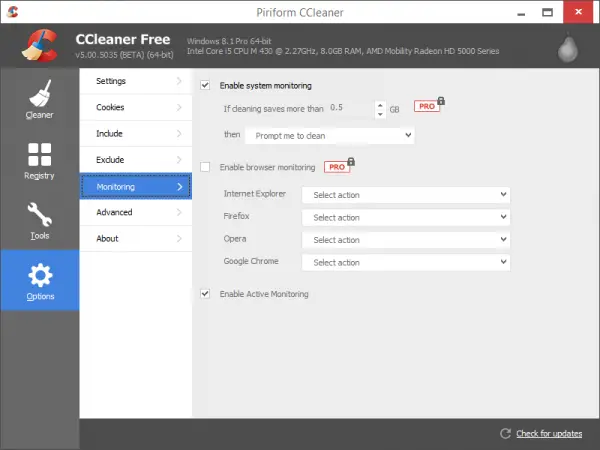Open the About options page
This screenshot has height=450, width=600.
coord(135,239)
